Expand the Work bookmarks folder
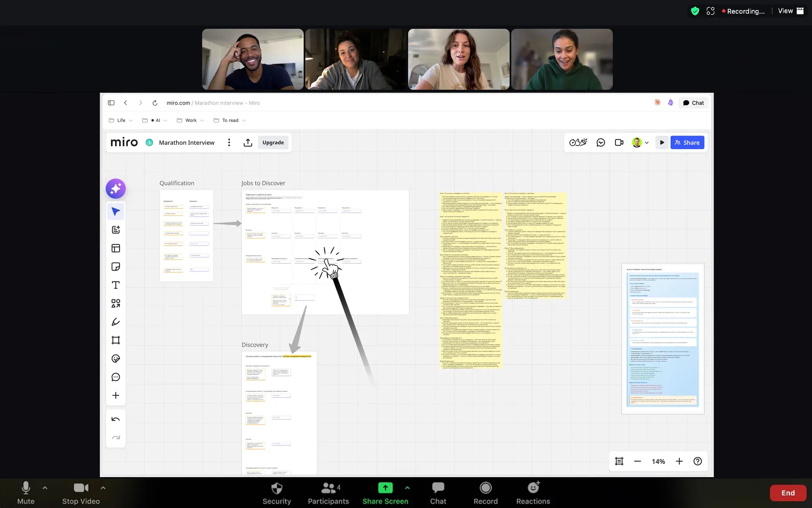Viewport: 812px width, 508px height. [x=190, y=120]
